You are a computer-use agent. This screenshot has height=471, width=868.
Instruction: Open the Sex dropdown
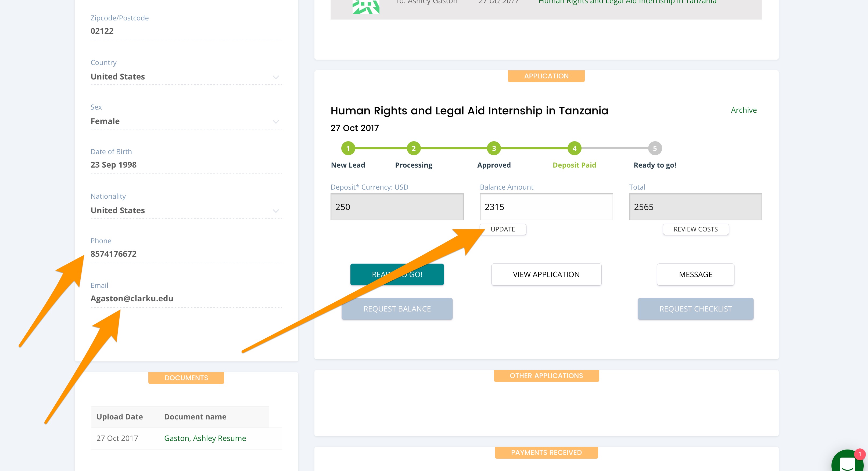click(276, 122)
